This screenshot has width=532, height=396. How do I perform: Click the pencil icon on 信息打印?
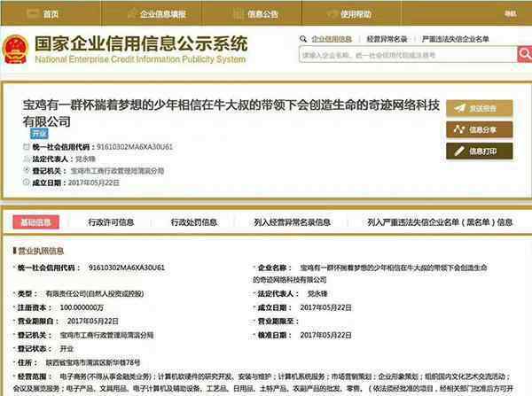459,151
